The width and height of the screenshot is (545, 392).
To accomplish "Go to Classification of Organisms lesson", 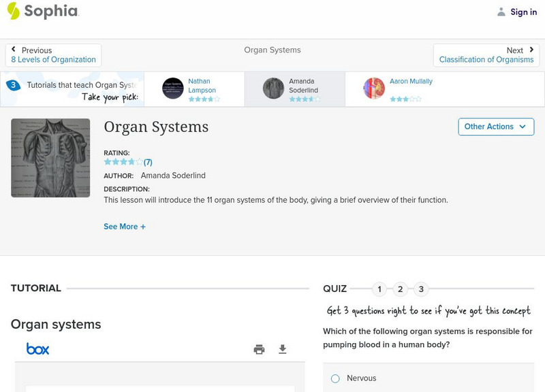I will point(486,60).
